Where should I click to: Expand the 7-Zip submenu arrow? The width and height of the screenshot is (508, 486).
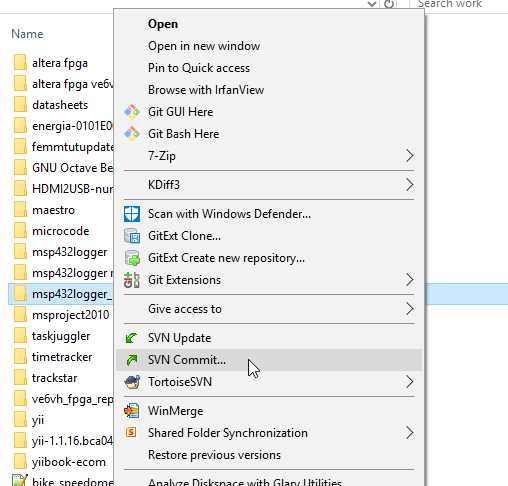coord(409,156)
